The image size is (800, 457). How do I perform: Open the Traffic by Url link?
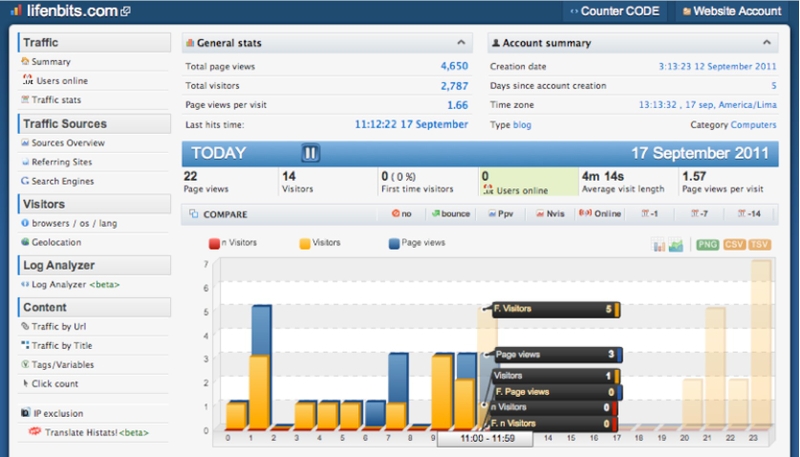pyautogui.click(x=59, y=326)
